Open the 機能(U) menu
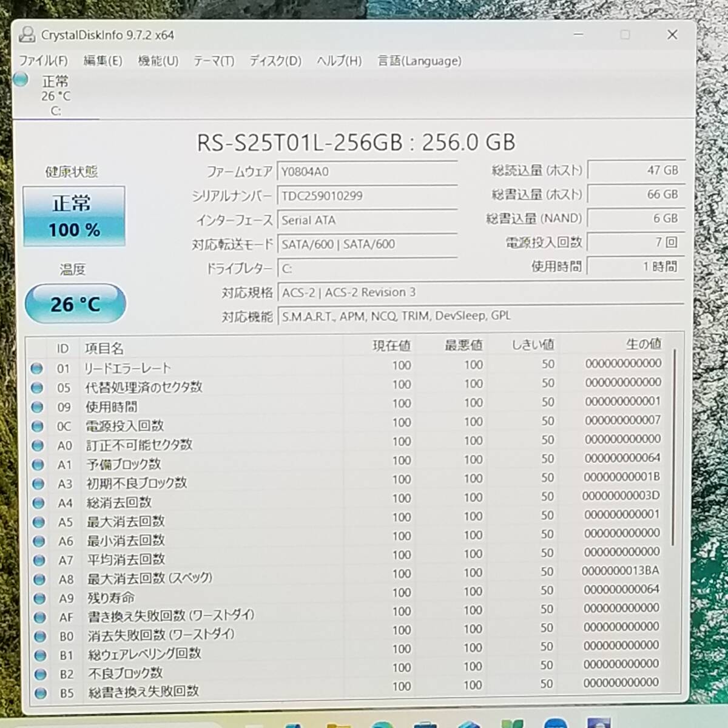The width and height of the screenshot is (728, 728). (x=158, y=61)
